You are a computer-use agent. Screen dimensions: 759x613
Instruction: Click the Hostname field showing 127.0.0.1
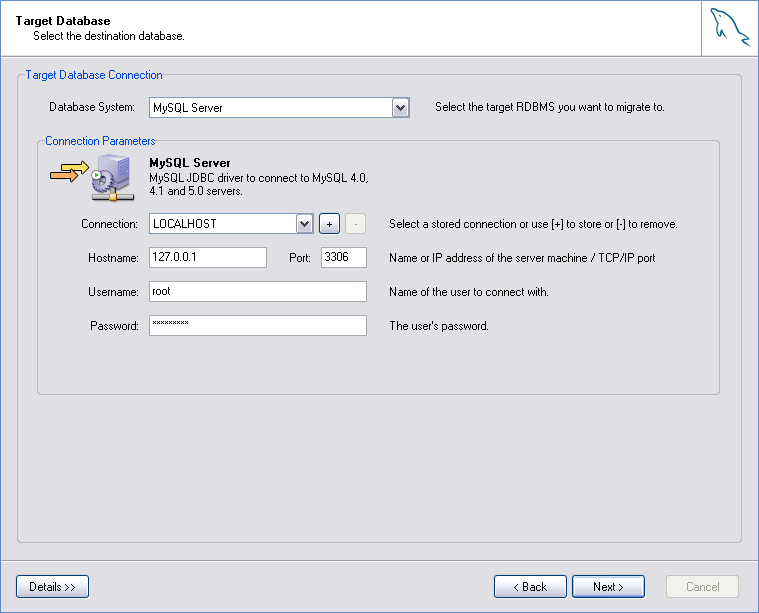tap(208, 257)
